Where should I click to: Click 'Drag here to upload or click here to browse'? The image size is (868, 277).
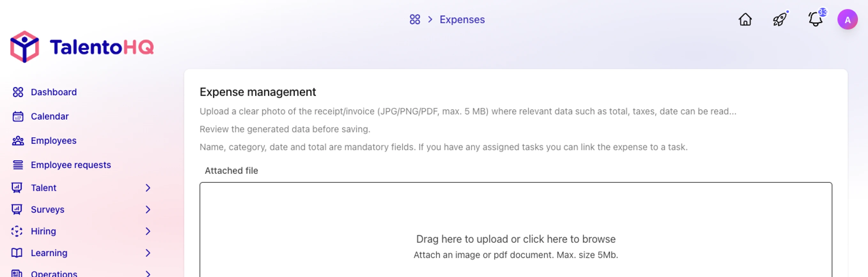pos(515,239)
